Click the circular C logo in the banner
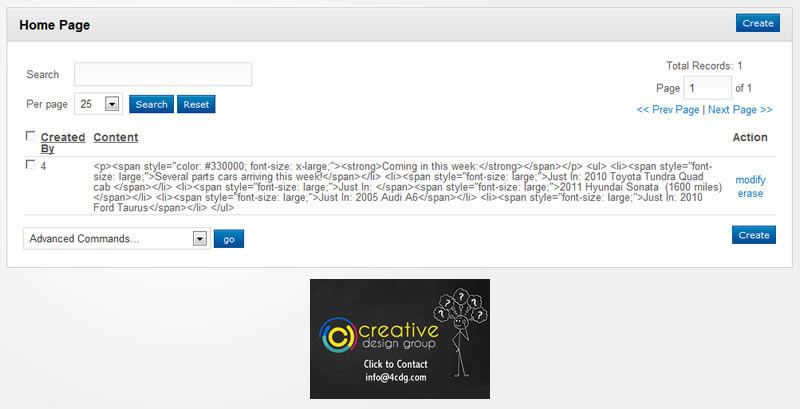800x409 pixels. (x=339, y=334)
